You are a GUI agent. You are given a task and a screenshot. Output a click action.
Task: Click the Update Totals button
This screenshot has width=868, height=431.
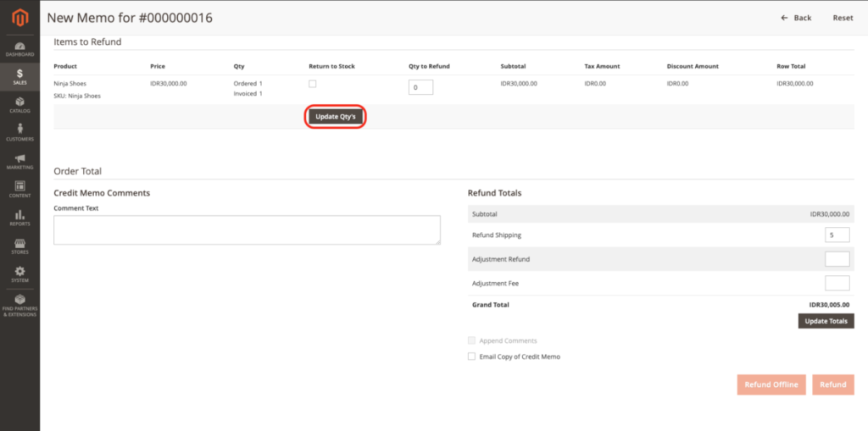[x=826, y=321]
